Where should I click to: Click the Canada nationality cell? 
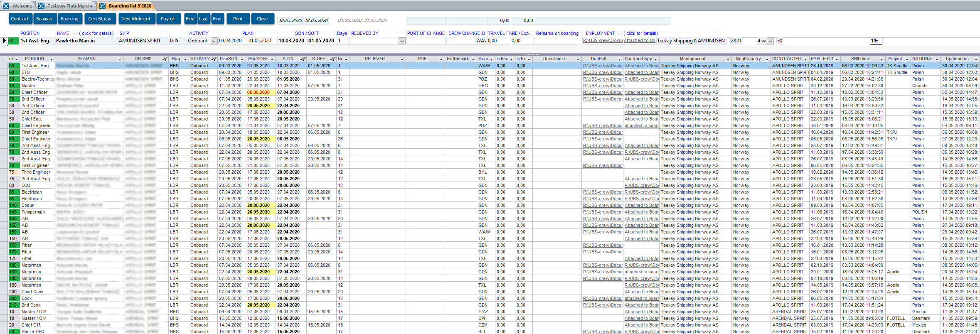pyautogui.click(x=926, y=86)
